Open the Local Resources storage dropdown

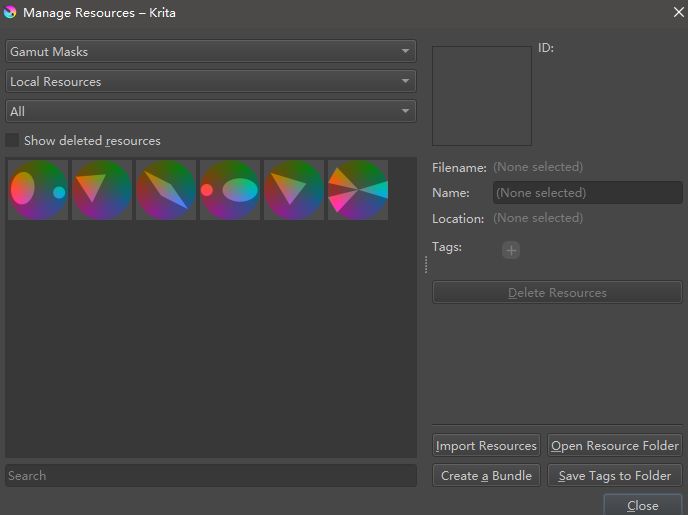[211, 81]
